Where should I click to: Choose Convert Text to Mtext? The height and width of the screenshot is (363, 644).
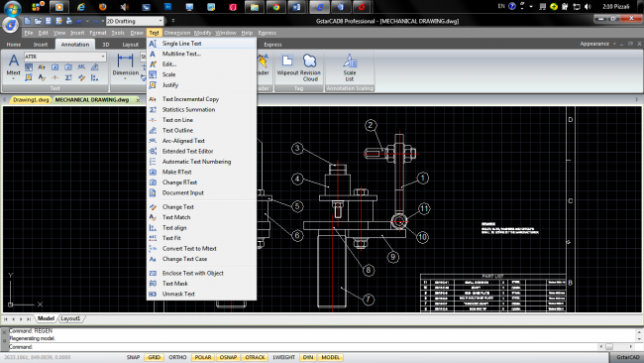(x=202, y=248)
